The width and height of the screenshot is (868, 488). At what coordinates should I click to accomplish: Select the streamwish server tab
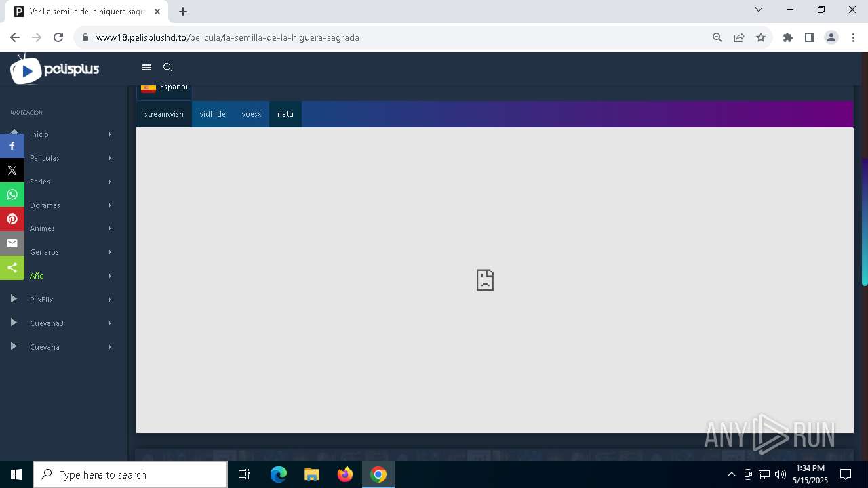click(x=164, y=114)
